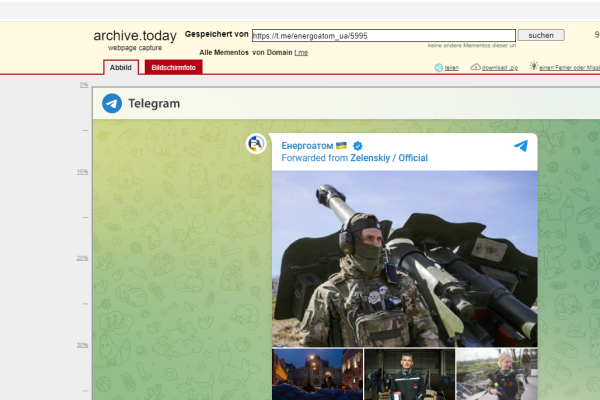Click the report error lightbulb icon
Image resolution: width=600 pixels, height=400 pixels.
click(534, 67)
